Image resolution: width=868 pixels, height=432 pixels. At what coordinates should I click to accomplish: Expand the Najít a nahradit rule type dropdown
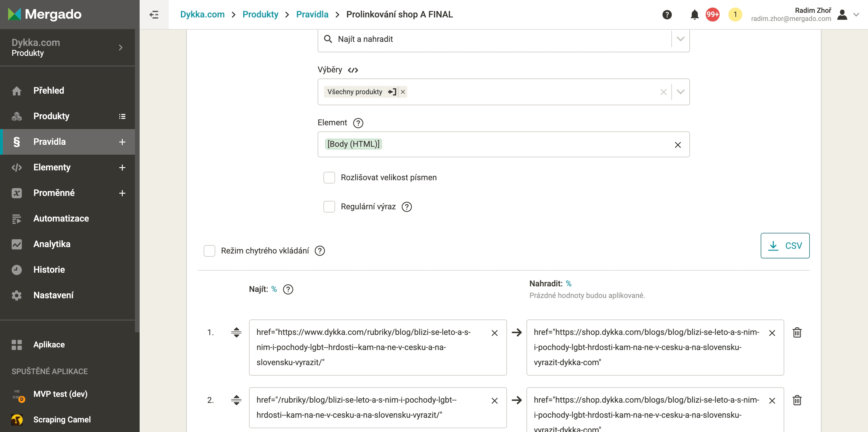click(x=680, y=39)
